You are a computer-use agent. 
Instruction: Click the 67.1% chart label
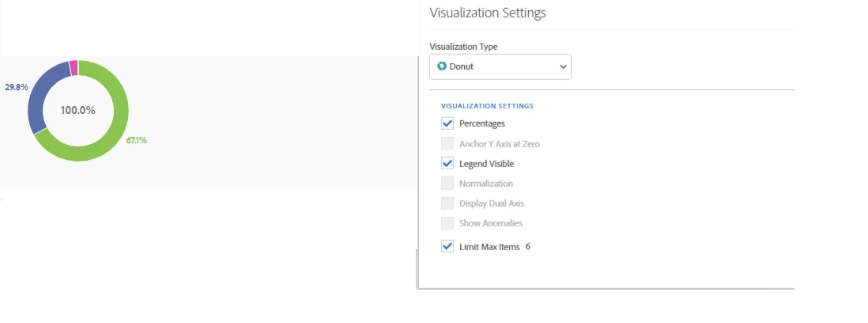(x=137, y=140)
